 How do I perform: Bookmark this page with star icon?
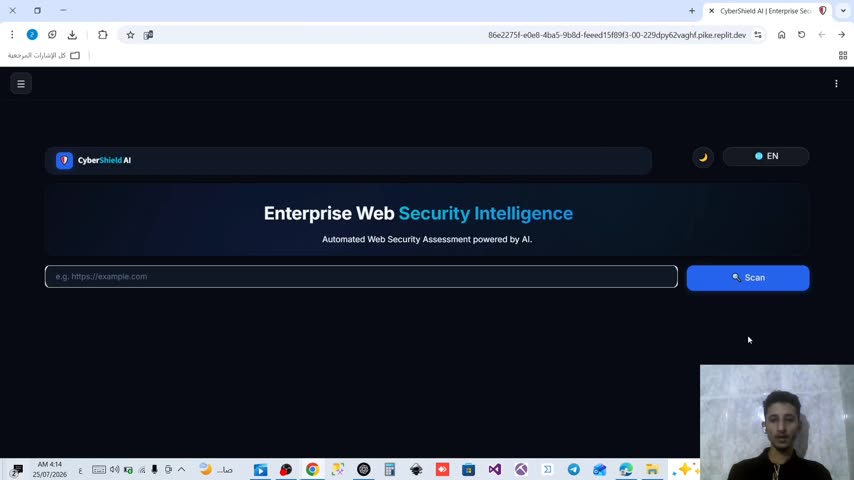pyautogui.click(x=130, y=35)
